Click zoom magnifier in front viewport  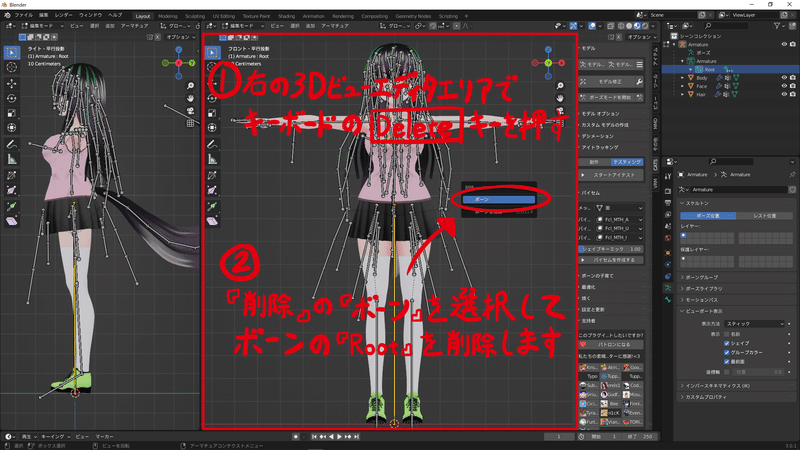click(x=560, y=86)
